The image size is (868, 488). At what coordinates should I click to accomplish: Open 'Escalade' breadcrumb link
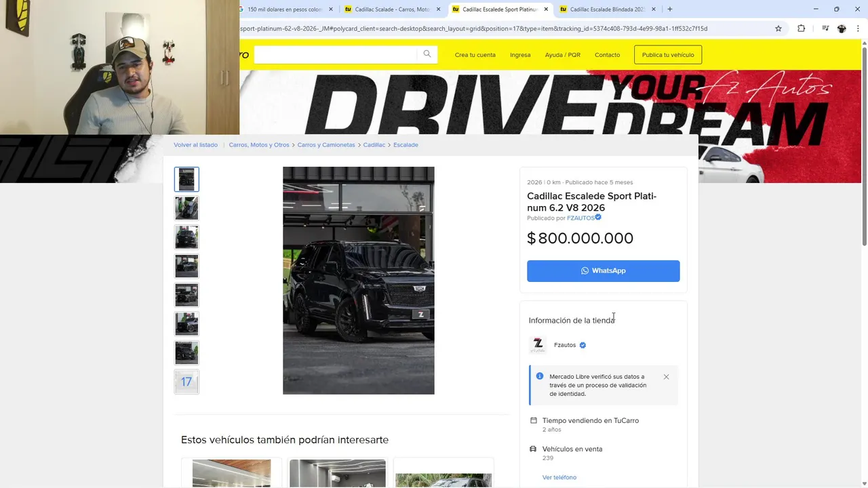[406, 145]
